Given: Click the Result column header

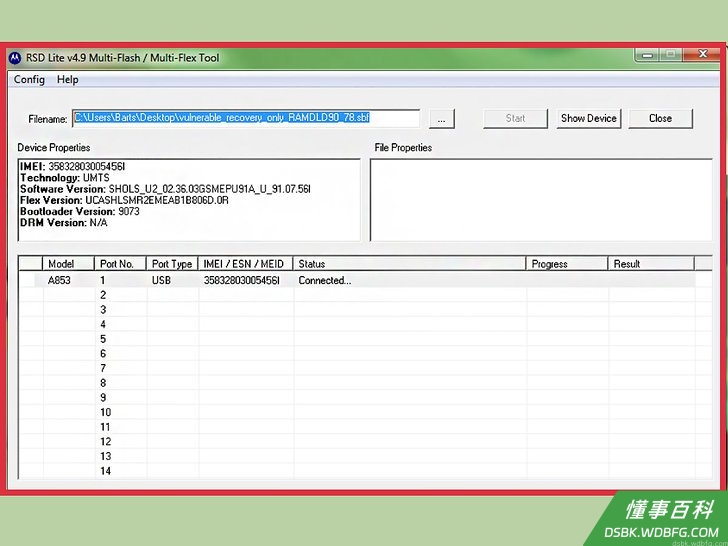Looking at the screenshot, I should [651, 264].
